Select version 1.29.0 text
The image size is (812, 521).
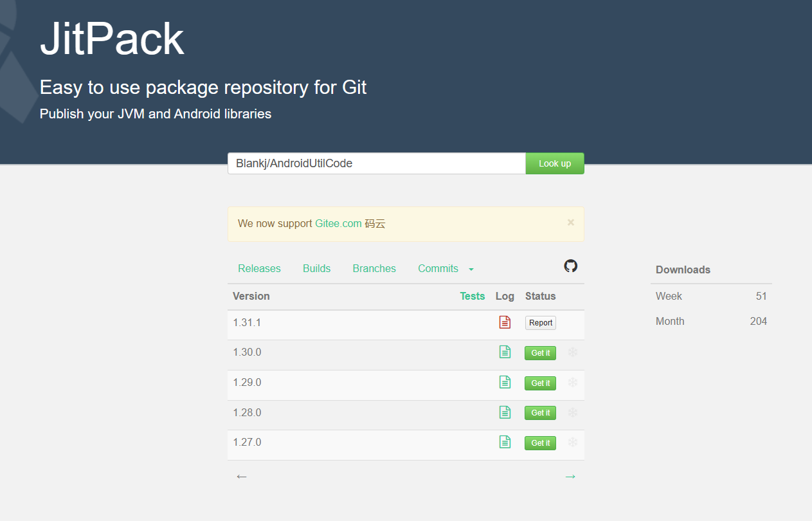click(247, 382)
